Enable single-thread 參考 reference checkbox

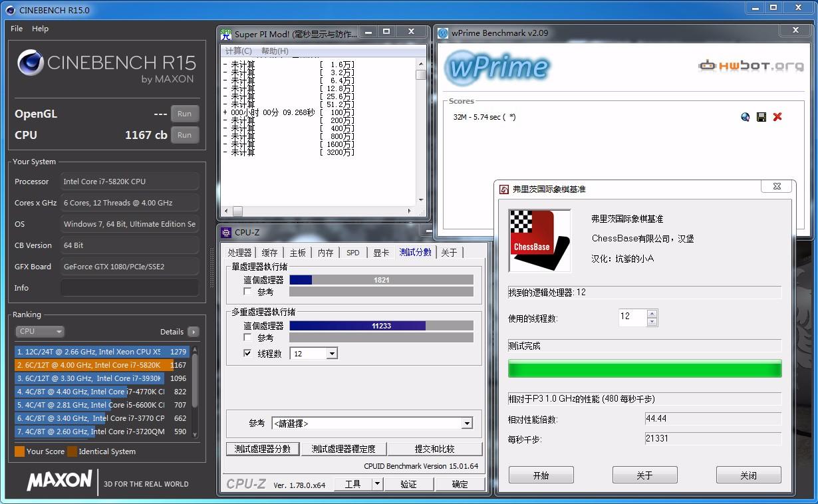[x=248, y=292]
